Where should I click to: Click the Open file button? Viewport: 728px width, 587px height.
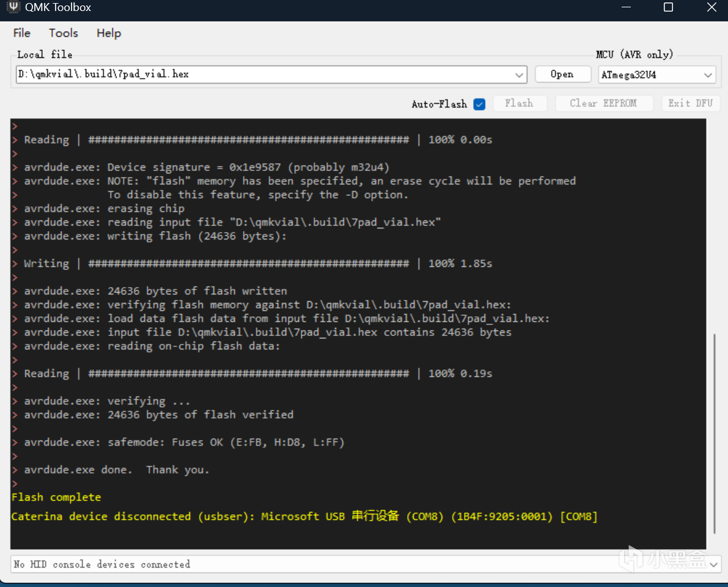(562, 75)
